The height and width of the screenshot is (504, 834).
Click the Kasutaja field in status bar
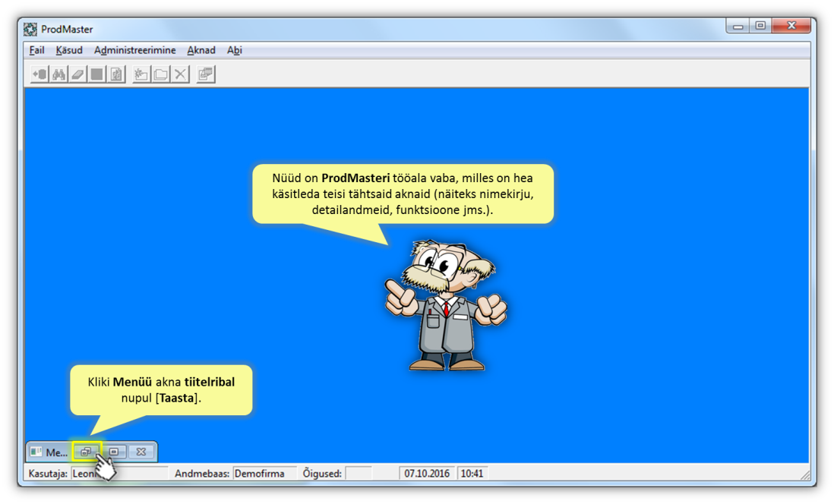pos(120,473)
